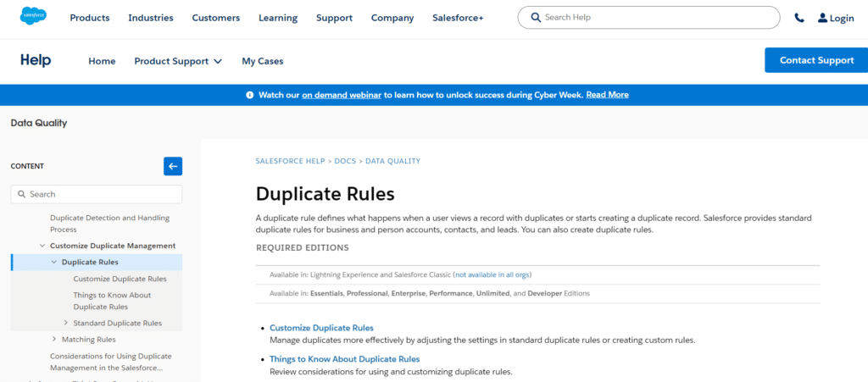Screen dimensions: 868x382
Task: Click the DOCS breadcrumb
Action: tap(346, 162)
